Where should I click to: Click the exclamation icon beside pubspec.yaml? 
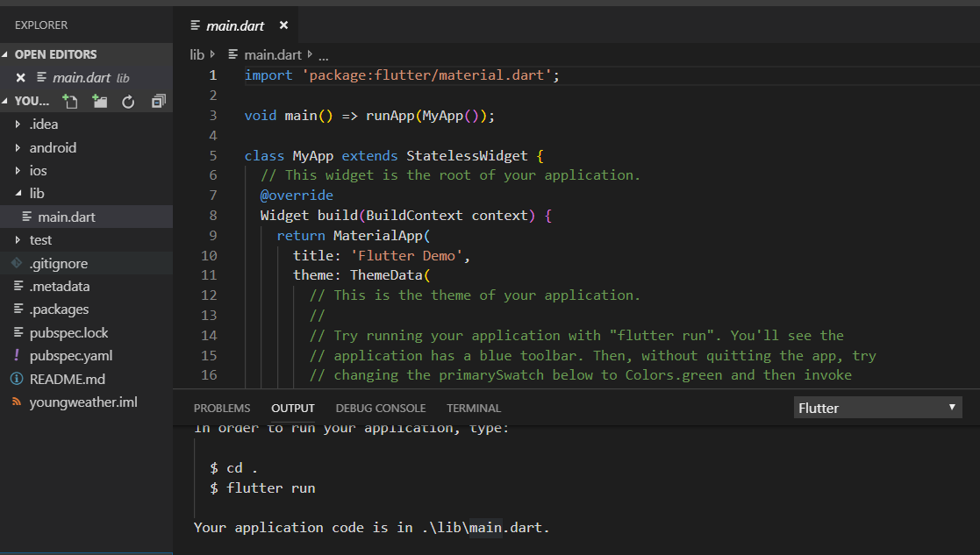click(17, 355)
